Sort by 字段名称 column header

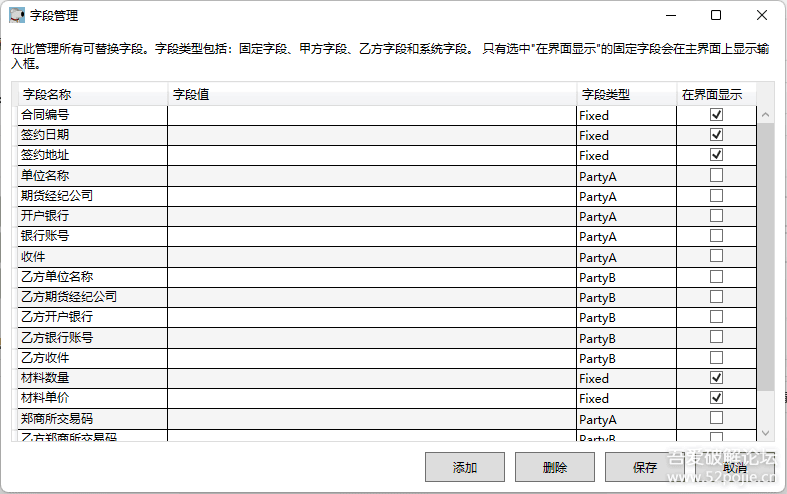point(92,95)
